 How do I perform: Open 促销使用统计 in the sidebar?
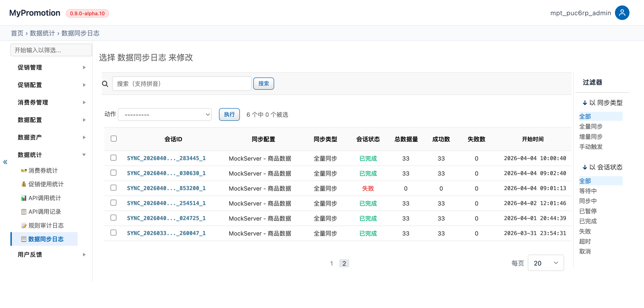(46, 184)
